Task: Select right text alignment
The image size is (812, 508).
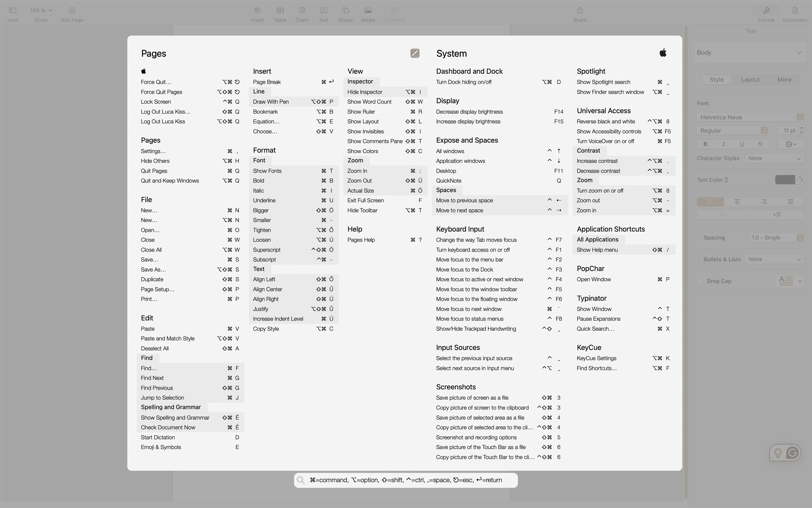Action: click(764, 202)
